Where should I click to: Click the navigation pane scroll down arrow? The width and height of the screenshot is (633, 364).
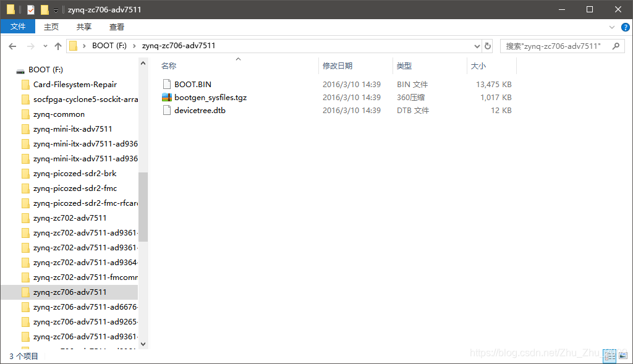click(143, 344)
